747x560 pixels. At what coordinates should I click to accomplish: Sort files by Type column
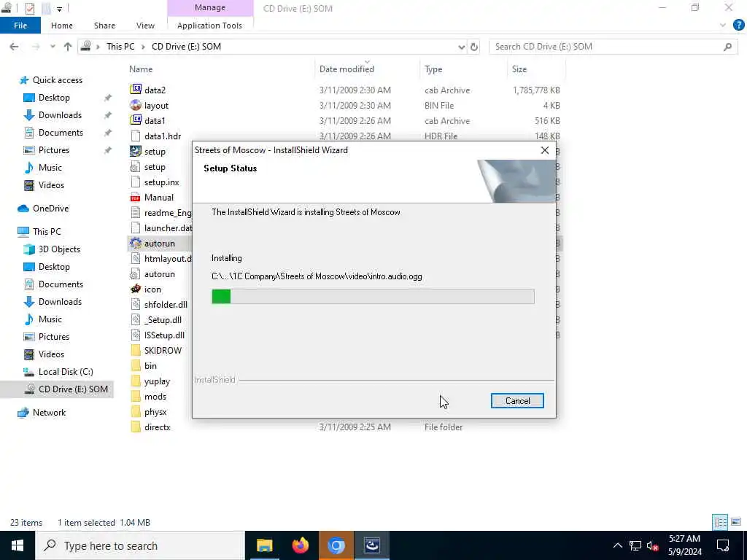coord(433,69)
